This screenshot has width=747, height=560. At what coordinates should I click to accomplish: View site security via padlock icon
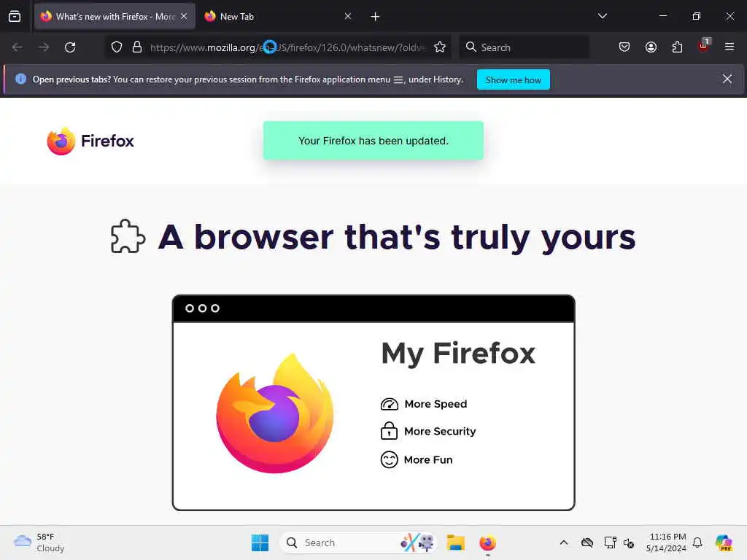137,47
